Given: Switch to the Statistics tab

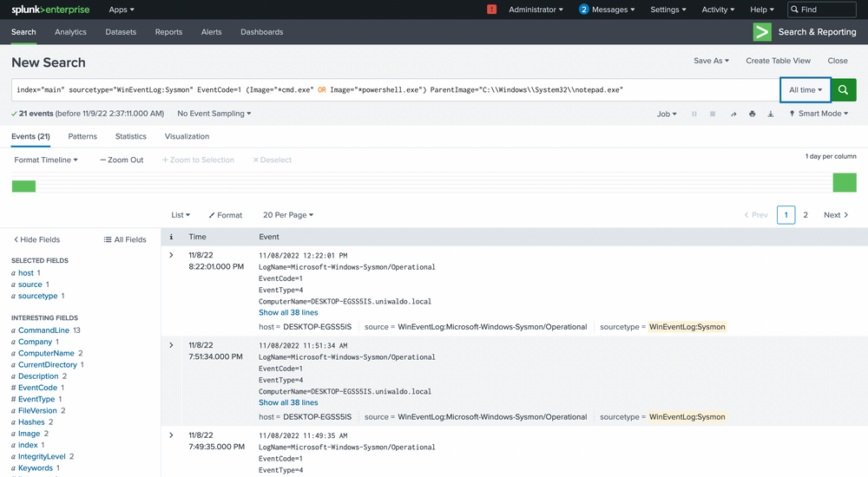Looking at the screenshot, I should (131, 136).
